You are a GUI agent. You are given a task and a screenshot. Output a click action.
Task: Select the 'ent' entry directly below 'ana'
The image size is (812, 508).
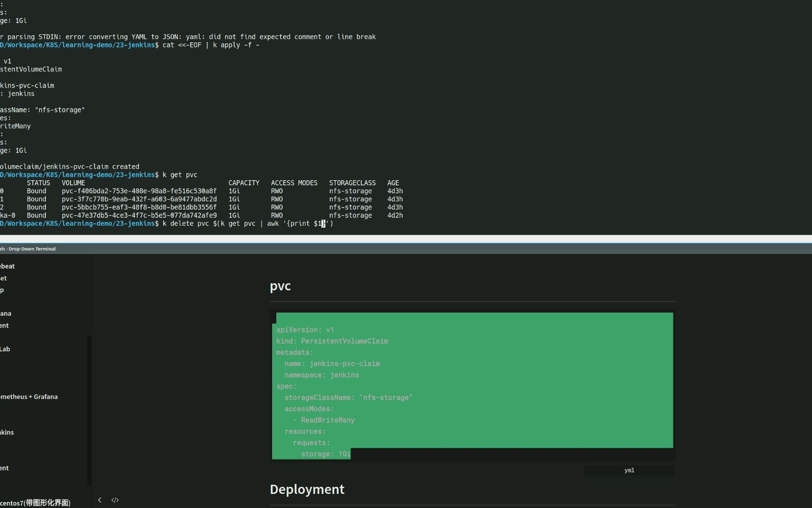[x=4, y=325]
